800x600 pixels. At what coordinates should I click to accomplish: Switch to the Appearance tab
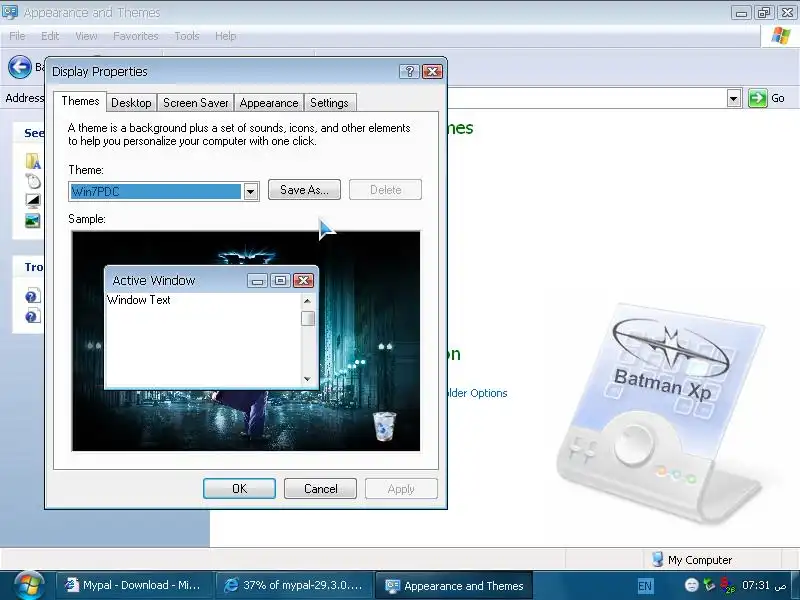(x=269, y=103)
